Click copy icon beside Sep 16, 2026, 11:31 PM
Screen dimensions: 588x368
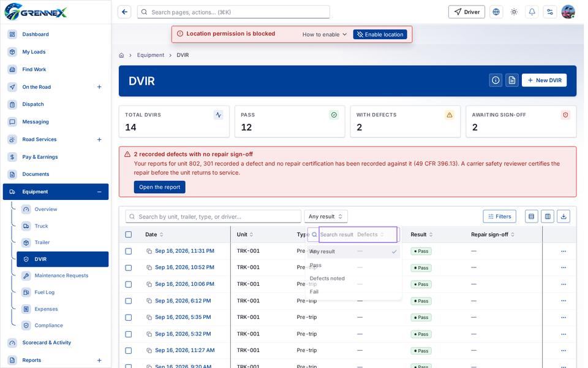149,251
